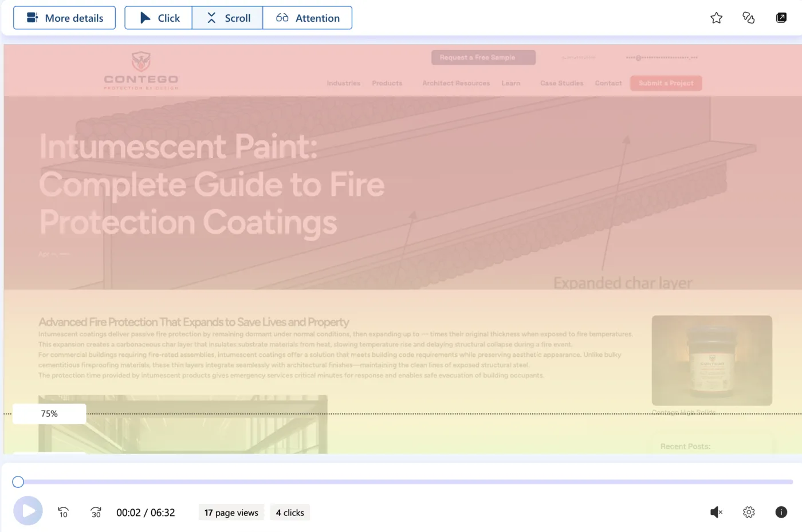Image resolution: width=802 pixels, height=532 pixels.
Task: Click the link-sharing icon in the top bar
Action: pyautogui.click(x=748, y=18)
